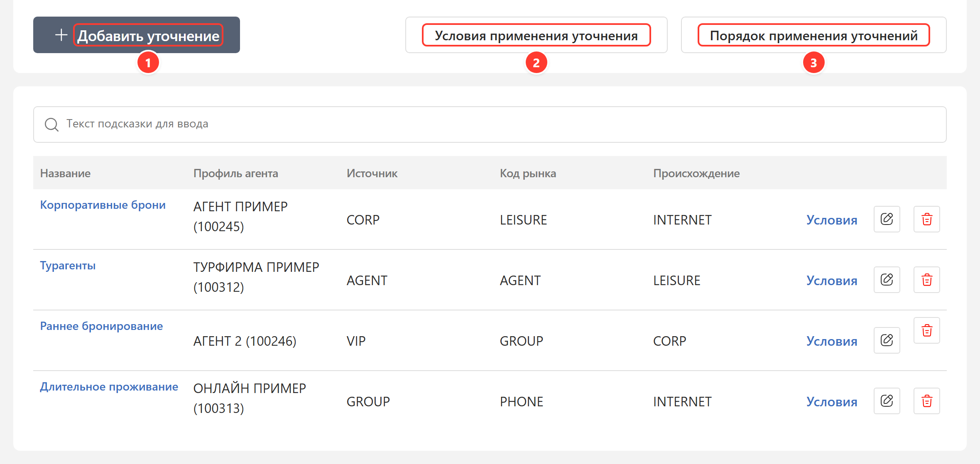
Task: Open the Раннее бронирование refinement
Action: 101,326
